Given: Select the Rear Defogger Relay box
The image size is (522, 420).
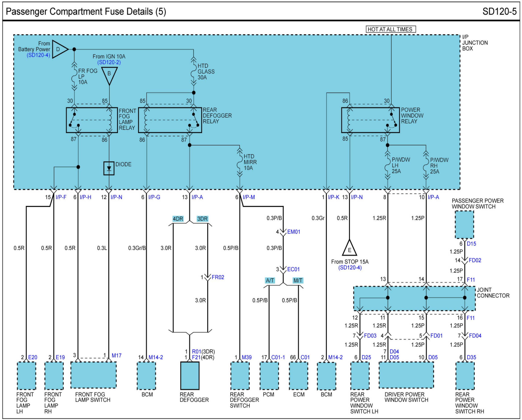Looking at the screenshot, I should pos(170,120).
